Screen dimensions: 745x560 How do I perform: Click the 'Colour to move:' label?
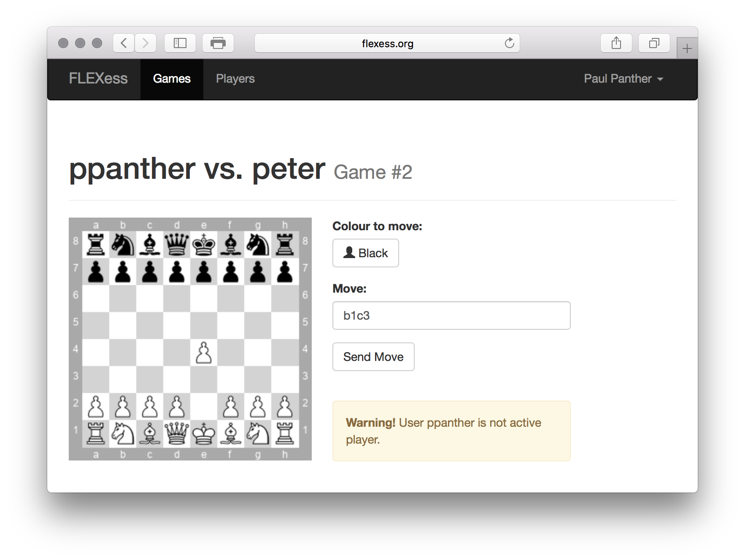click(377, 226)
